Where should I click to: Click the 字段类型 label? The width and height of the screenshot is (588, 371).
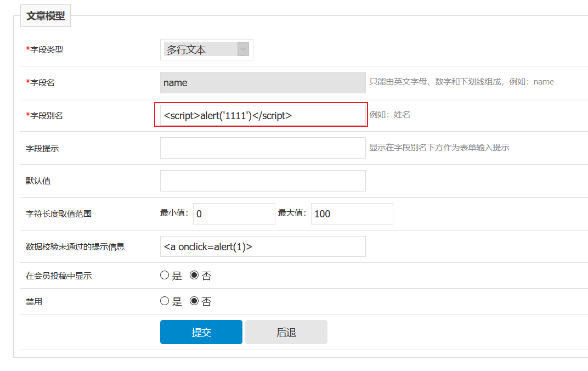click(x=44, y=49)
